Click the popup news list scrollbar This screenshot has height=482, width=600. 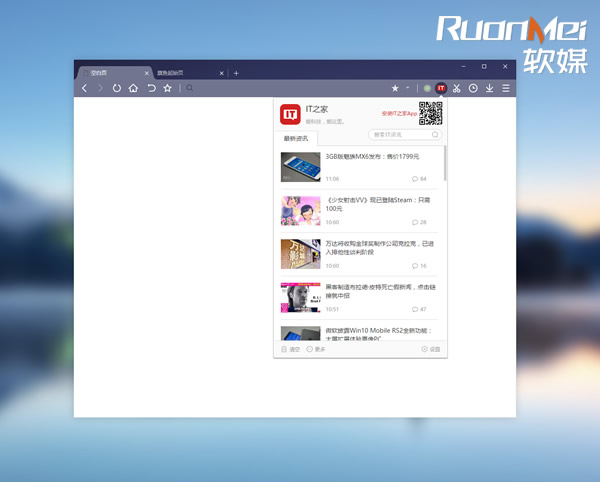[445, 165]
